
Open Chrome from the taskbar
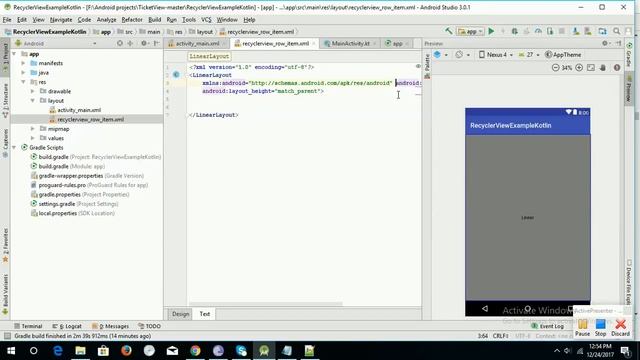point(195,351)
